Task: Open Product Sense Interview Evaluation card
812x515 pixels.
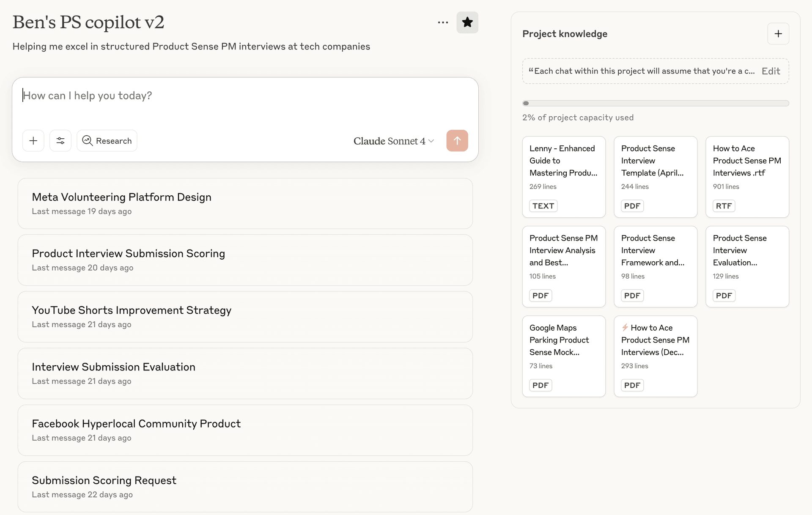Action: (747, 266)
